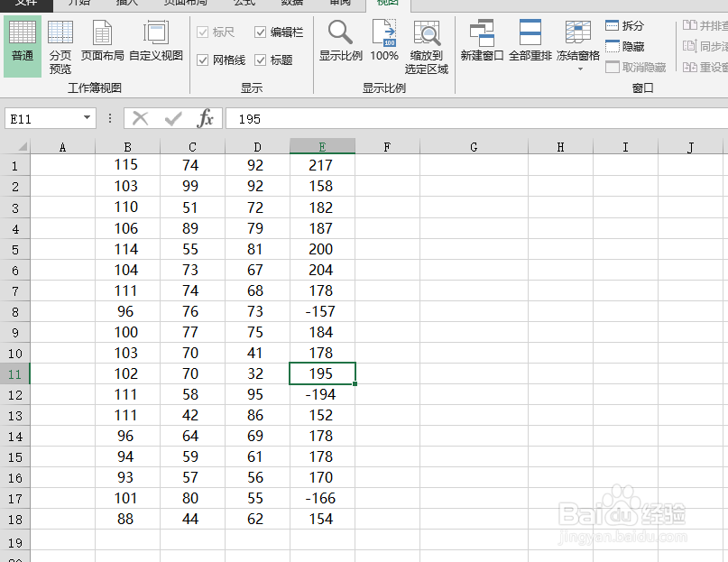This screenshot has height=562, width=728.
Task: Click the Name Box showing E11
Action: 43,119
